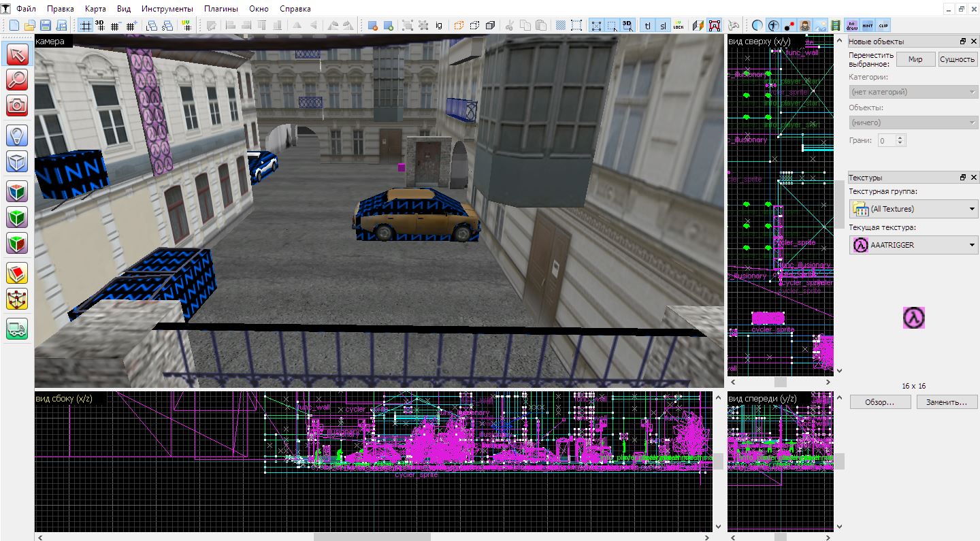Open the Справка menu
Image resolution: width=980 pixels, height=541 pixels.
pyautogui.click(x=295, y=9)
